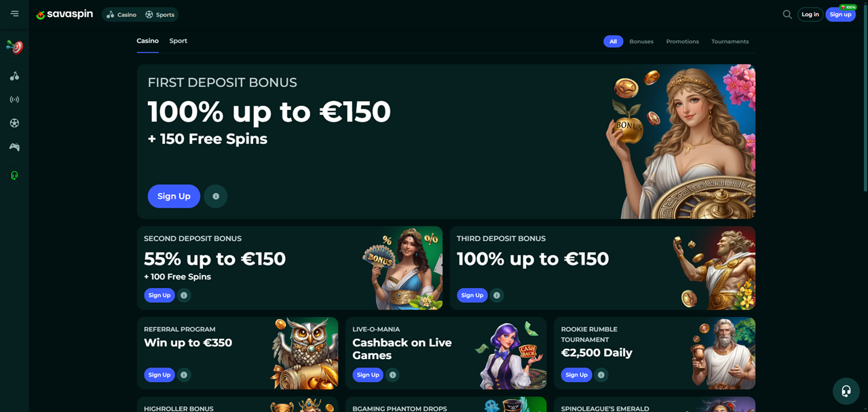Screen dimensions: 868x412
Task: Show info for First Deposit Bonus
Action: coord(216,196)
